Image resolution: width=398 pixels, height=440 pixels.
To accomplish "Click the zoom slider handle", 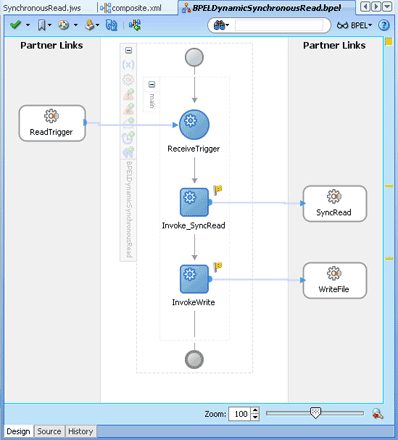I will (315, 413).
